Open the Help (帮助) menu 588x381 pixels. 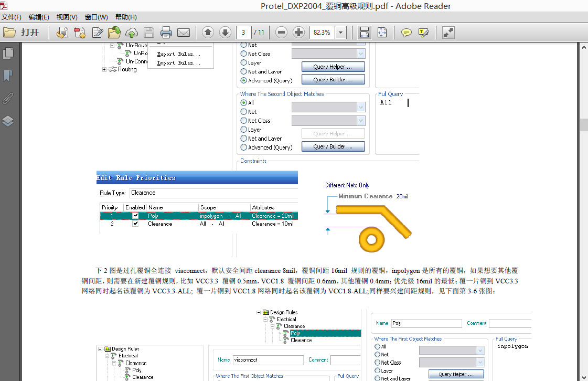(x=126, y=17)
